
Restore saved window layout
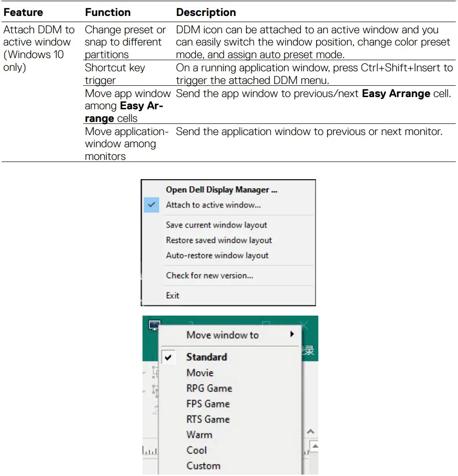(218, 240)
